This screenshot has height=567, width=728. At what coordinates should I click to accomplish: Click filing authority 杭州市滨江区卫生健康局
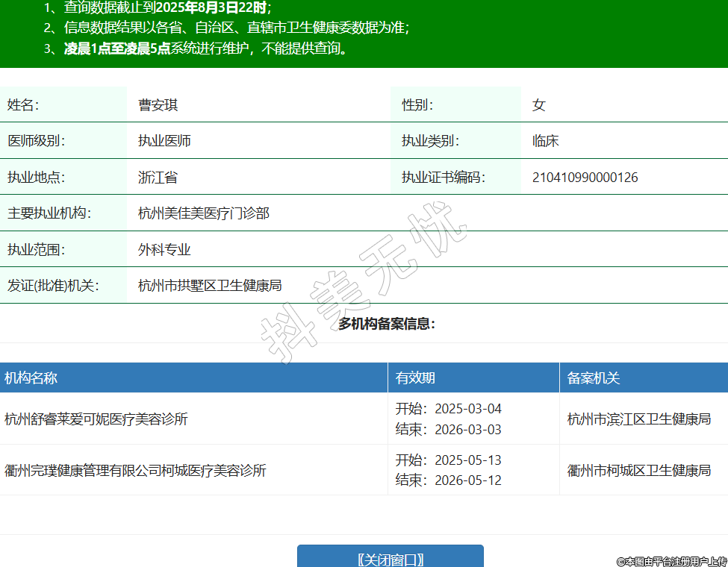[638, 419]
